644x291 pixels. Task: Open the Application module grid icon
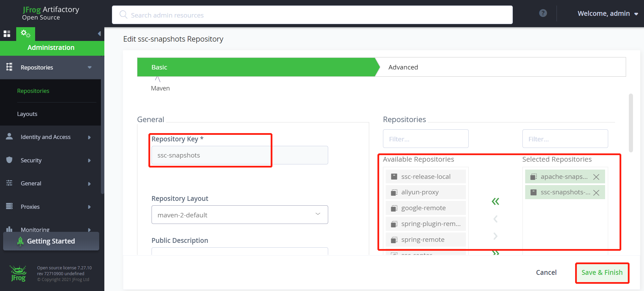pos(7,34)
